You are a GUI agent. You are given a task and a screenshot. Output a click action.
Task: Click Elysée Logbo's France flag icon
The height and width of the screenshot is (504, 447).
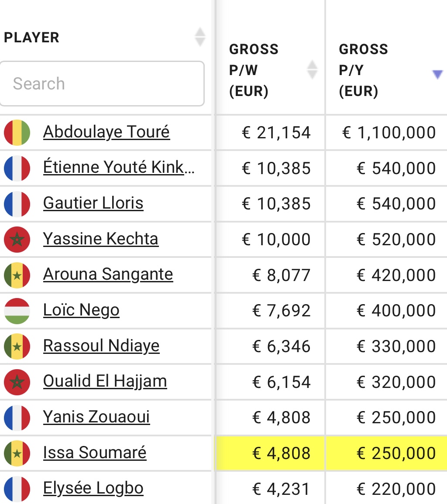tap(17, 489)
